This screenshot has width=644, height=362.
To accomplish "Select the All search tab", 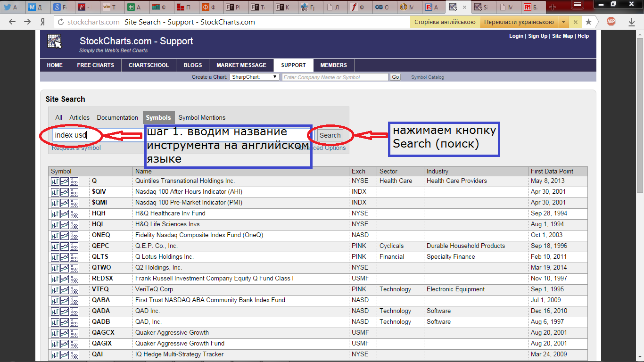I will [58, 118].
